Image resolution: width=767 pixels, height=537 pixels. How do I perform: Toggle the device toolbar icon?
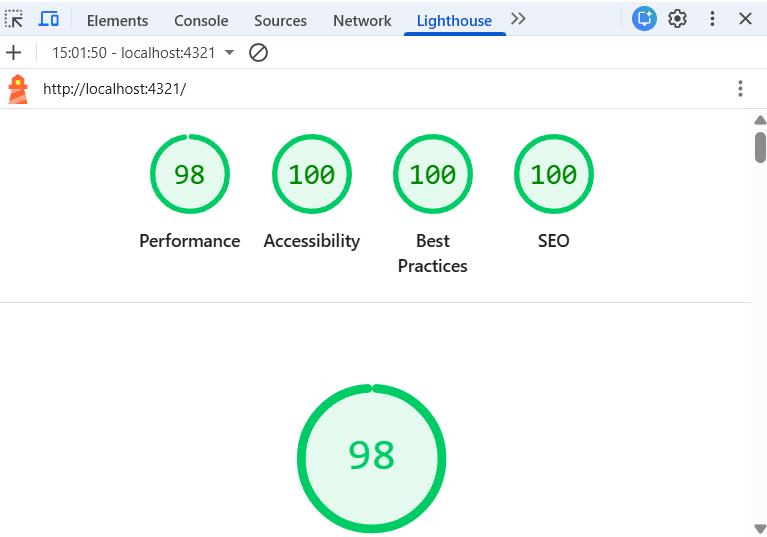pos(48,20)
